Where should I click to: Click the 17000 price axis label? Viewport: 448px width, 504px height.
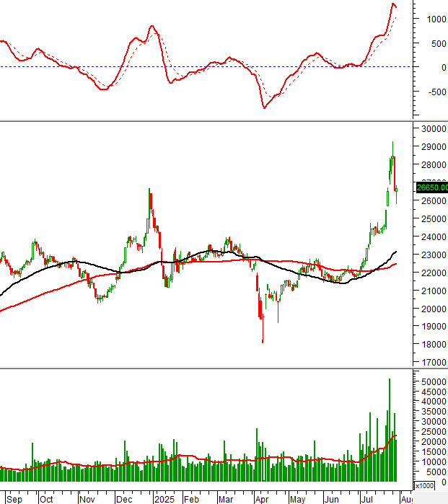pyautogui.click(x=434, y=362)
